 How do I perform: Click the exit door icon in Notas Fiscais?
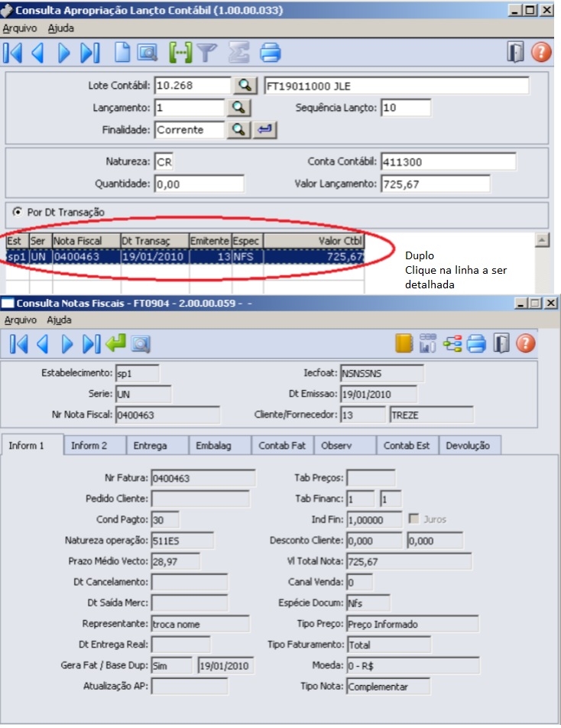tap(501, 343)
